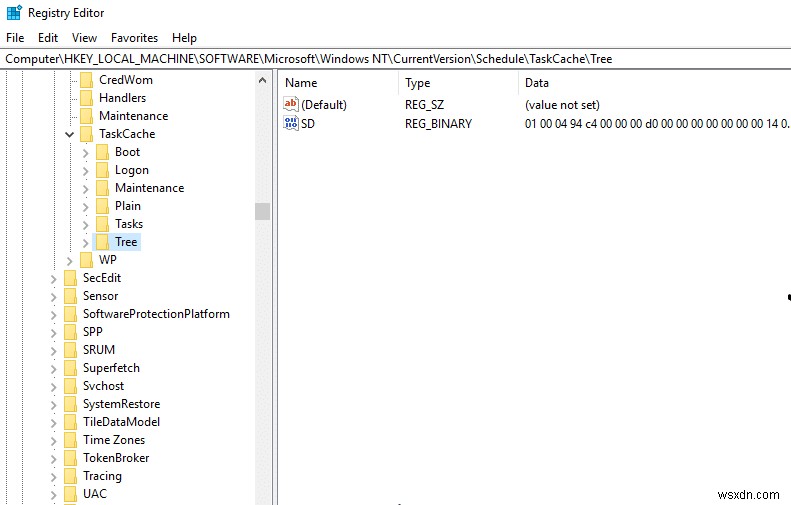Select the TokenBroker key label
This screenshot has height=505, width=791.
coord(116,458)
